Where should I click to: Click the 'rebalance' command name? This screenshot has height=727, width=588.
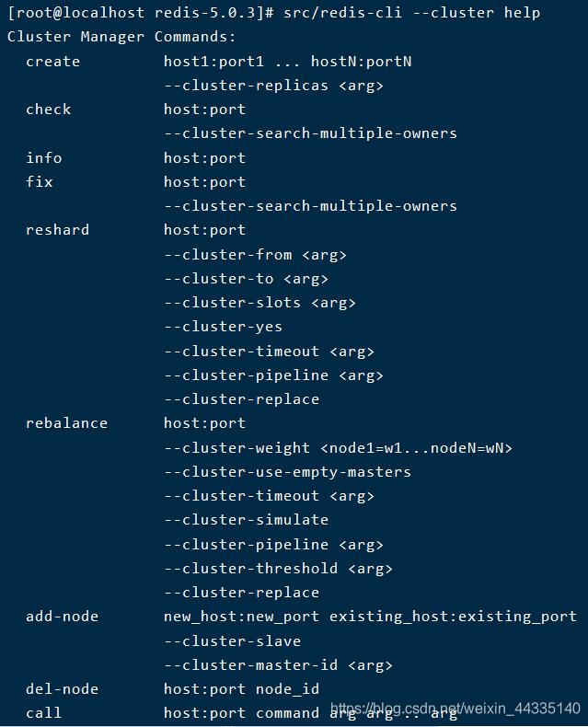[x=66, y=423]
